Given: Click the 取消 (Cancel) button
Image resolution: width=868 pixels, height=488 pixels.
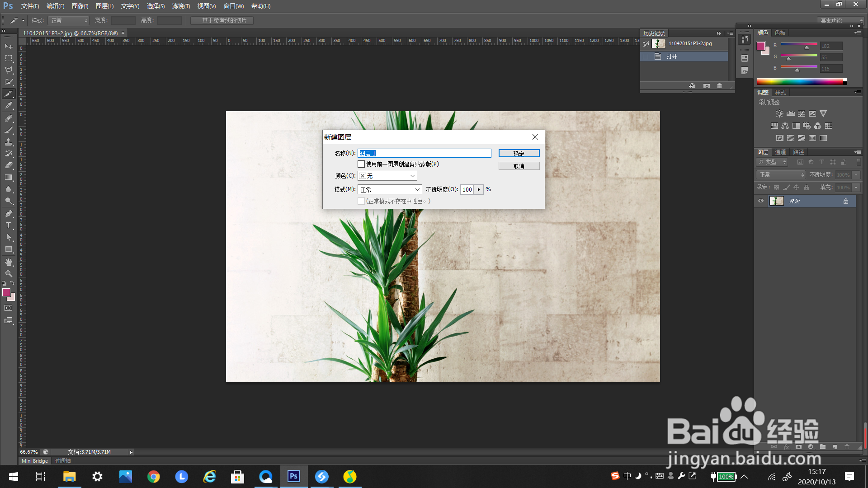Looking at the screenshot, I should click(519, 166).
